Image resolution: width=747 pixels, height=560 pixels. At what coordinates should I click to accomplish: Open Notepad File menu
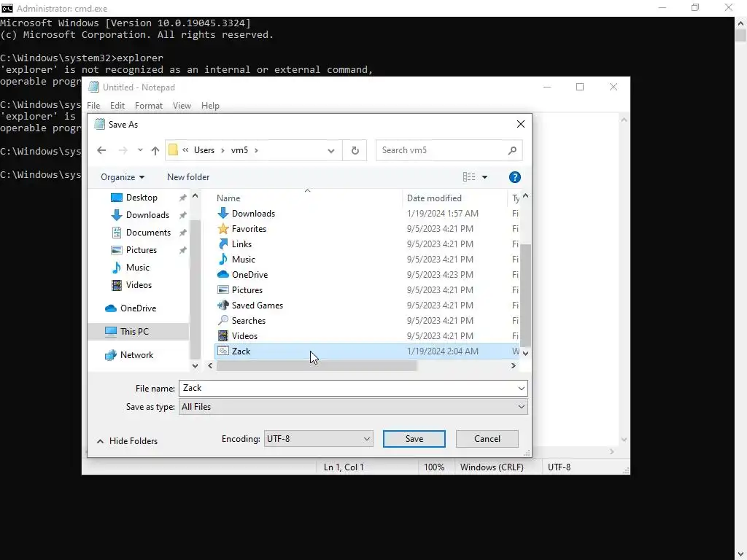(x=93, y=106)
